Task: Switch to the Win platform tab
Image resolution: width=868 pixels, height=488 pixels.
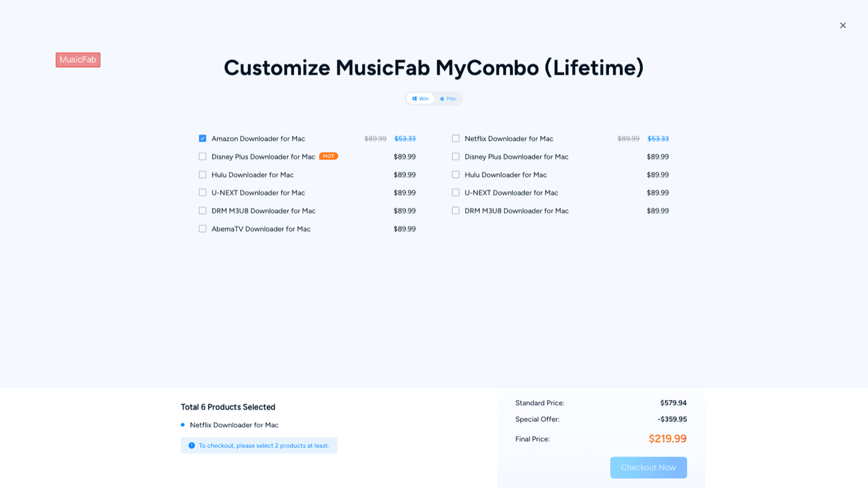Action: coord(420,99)
